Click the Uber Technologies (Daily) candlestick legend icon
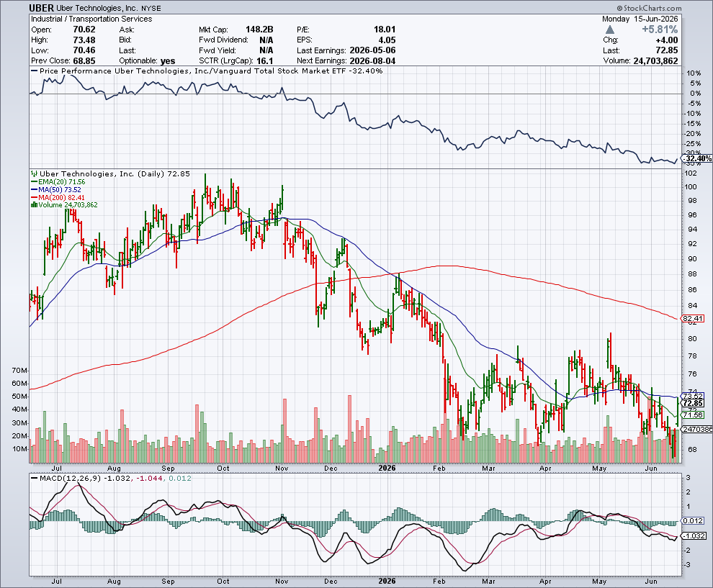The width and height of the screenshot is (713, 588). coord(34,173)
